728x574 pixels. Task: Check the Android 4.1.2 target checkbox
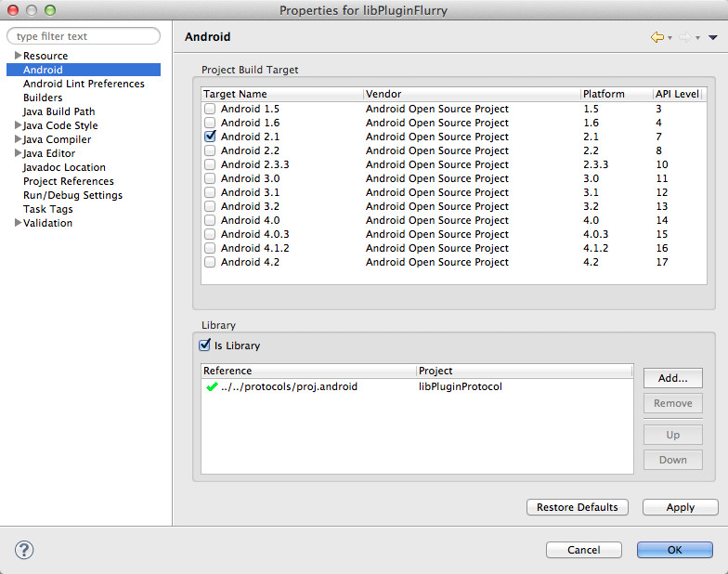[210, 248]
